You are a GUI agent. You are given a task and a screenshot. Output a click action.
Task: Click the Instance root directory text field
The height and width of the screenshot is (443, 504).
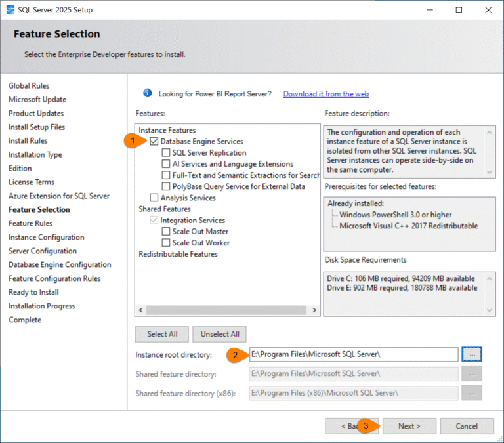tap(354, 354)
